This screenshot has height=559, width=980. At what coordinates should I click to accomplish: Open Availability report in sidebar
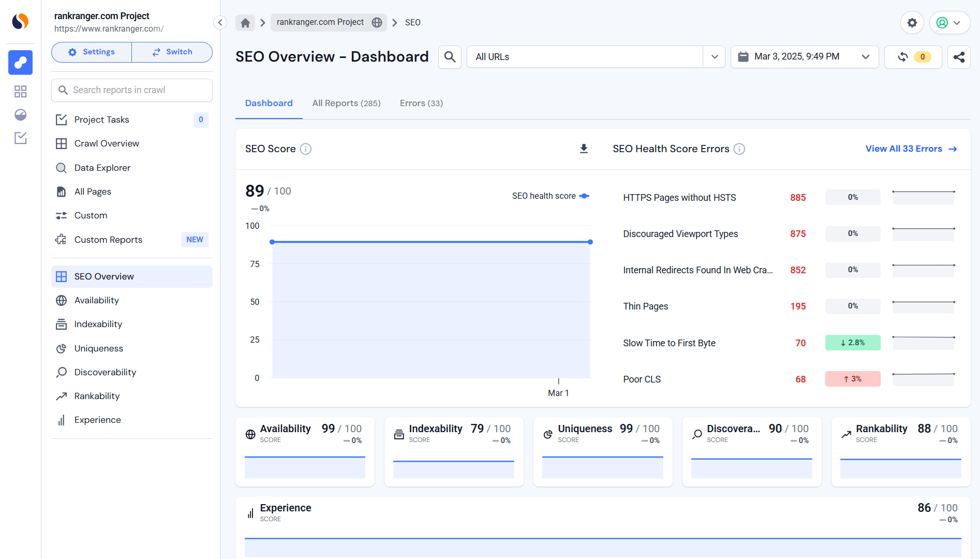[x=132, y=300]
